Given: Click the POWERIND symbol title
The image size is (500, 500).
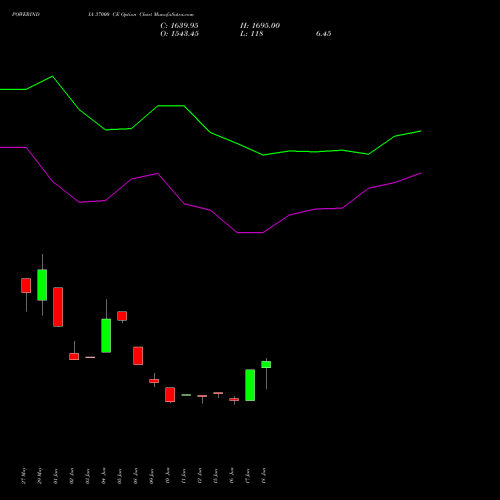Looking at the screenshot, I should pyautogui.click(x=26, y=14).
